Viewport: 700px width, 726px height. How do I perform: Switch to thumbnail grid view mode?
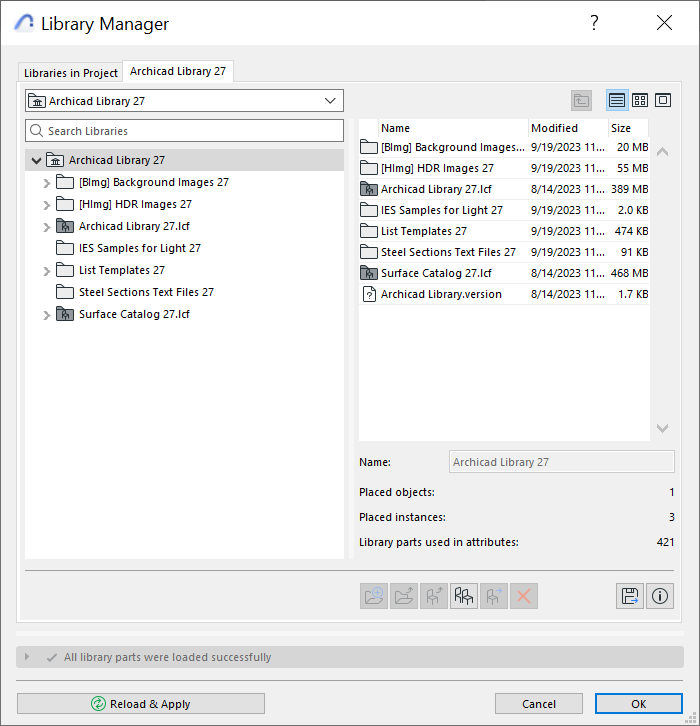(640, 100)
